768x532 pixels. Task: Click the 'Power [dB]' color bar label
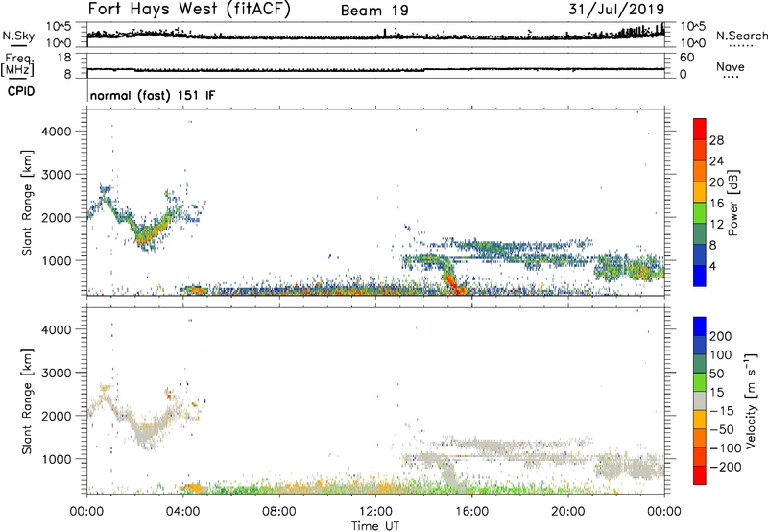(732, 203)
